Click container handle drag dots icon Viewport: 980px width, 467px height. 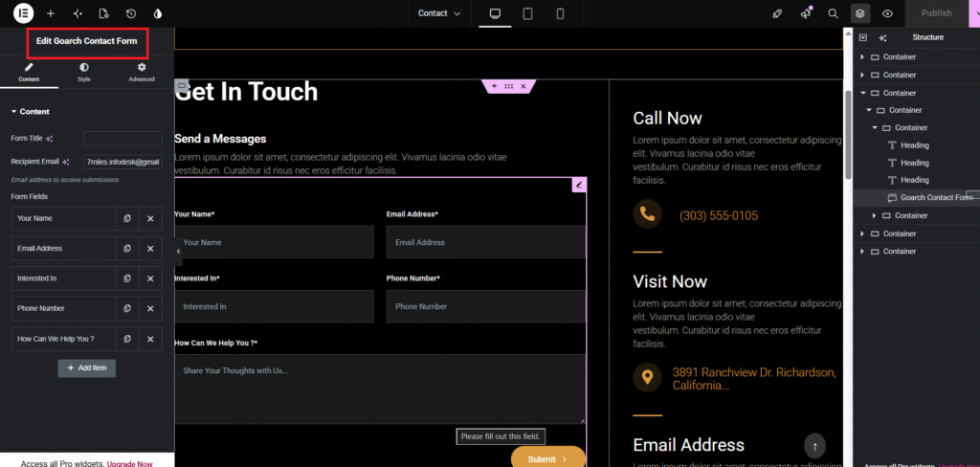(x=509, y=85)
